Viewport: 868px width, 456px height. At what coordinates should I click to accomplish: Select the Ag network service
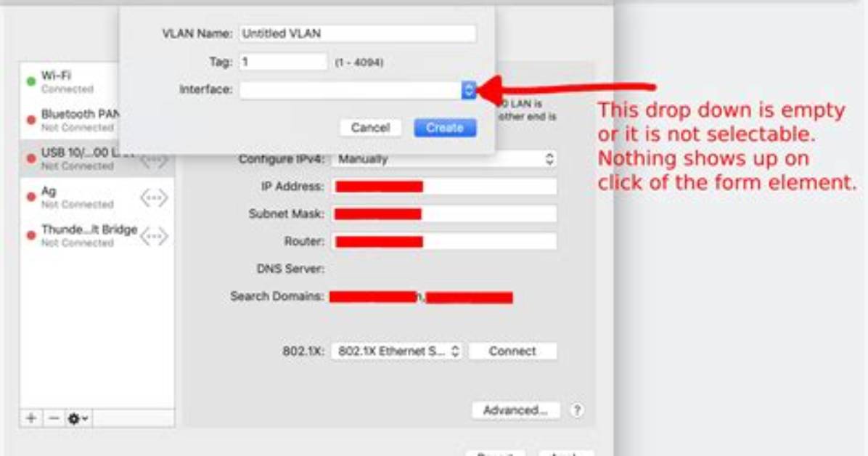[x=97, y=198]
